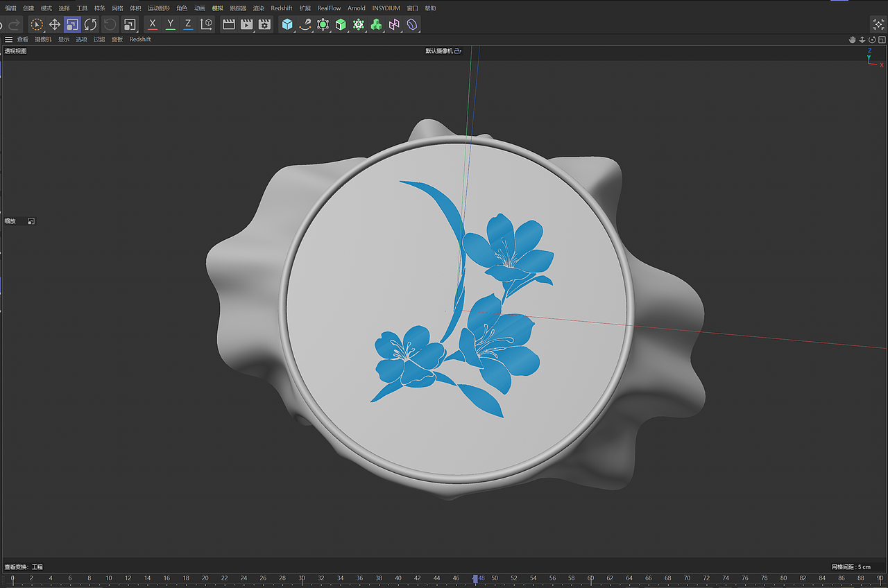The height and width of the screenshot is (588, 888).
Task: Add a Cube primitive object
Action: click(x=287, y=24)
